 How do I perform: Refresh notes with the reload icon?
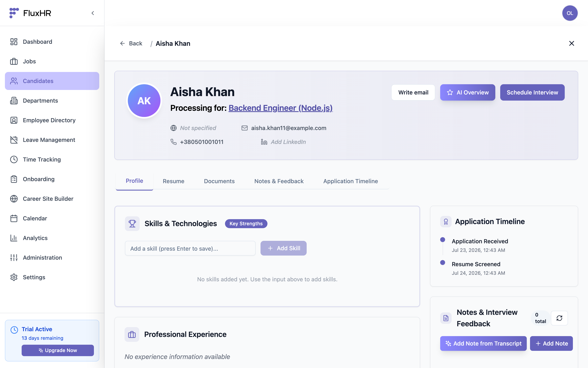(559, 318)
